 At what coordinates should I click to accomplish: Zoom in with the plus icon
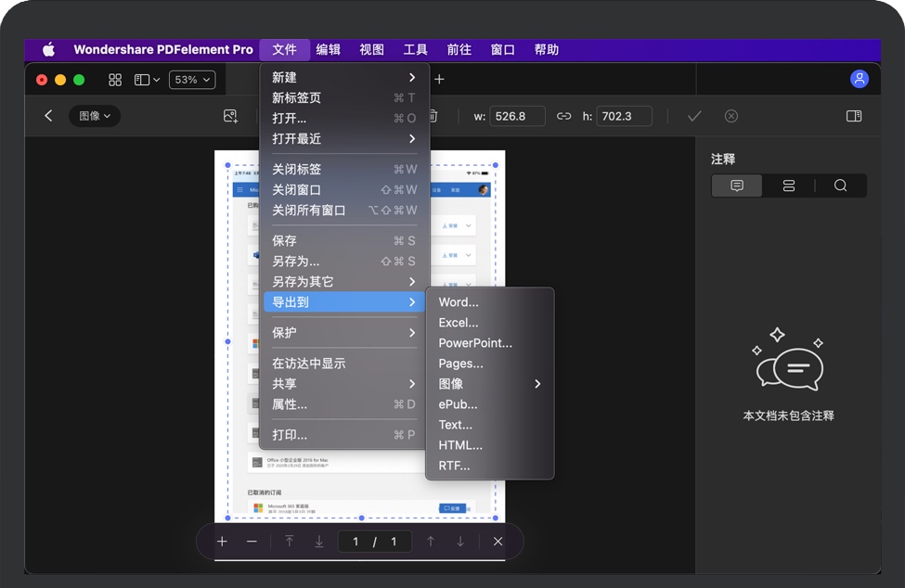pyautogui.click(x=222, y=542)
